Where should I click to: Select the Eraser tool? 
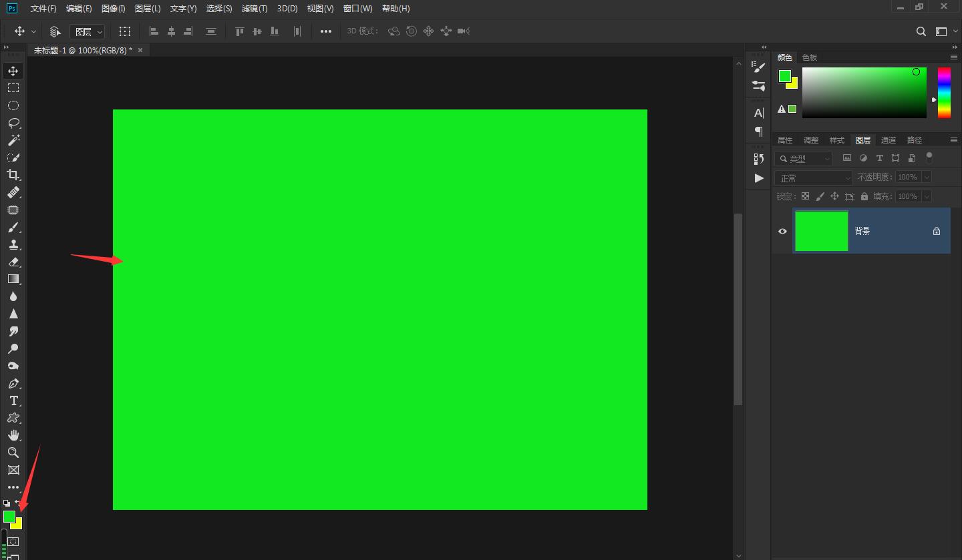(13, 262)
